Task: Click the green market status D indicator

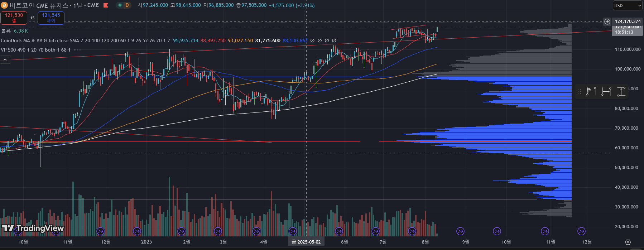Action: [124, 5]
